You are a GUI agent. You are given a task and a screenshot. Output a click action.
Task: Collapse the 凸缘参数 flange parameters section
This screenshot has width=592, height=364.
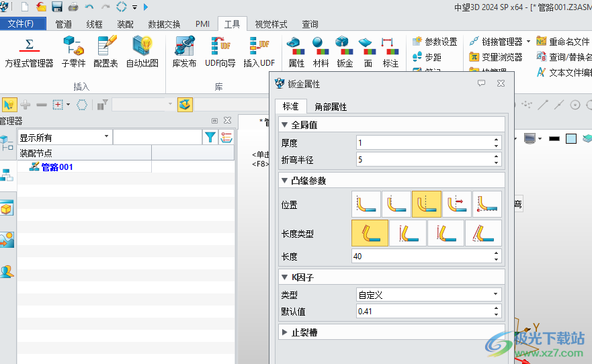click(285, 181)
